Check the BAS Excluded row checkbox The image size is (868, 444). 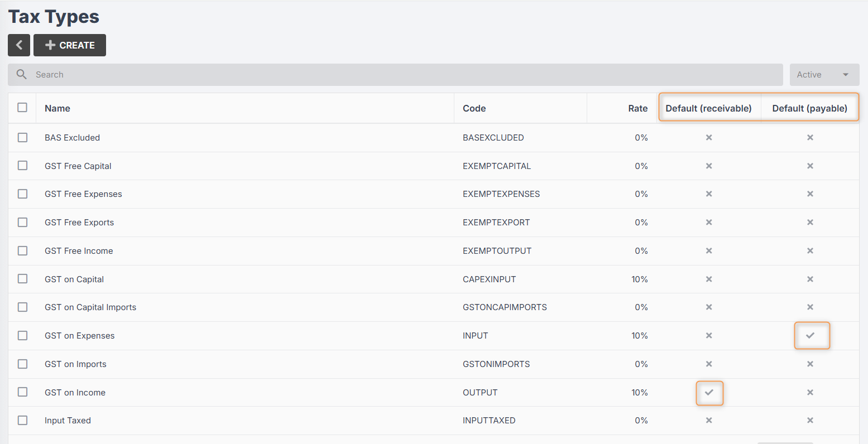click(x=22, y=137)
